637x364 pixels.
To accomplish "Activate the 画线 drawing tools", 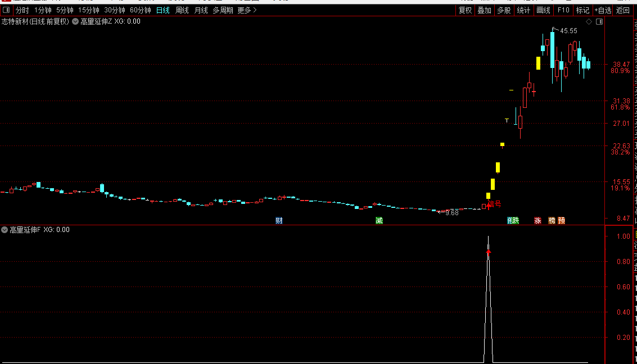I will (543, 10).
